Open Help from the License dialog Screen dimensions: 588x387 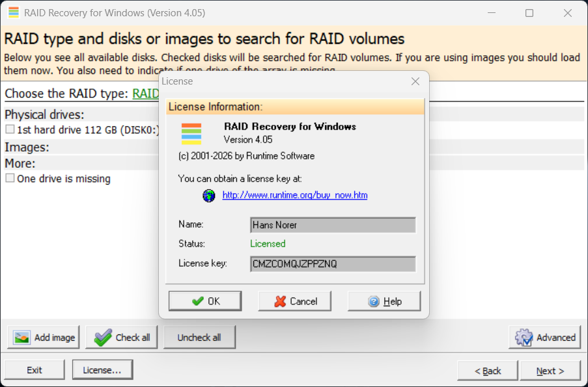tap(384, 301)
